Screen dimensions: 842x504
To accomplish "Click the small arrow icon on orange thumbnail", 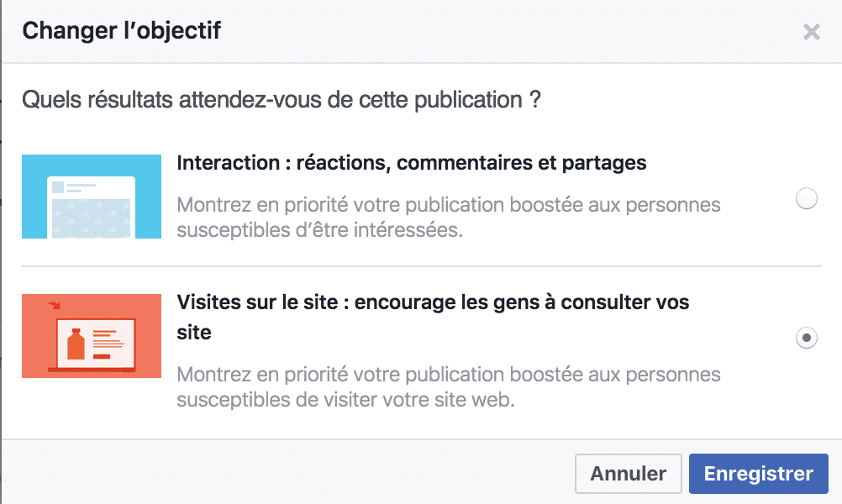I will pyautogui.click(x=55, y=306).
